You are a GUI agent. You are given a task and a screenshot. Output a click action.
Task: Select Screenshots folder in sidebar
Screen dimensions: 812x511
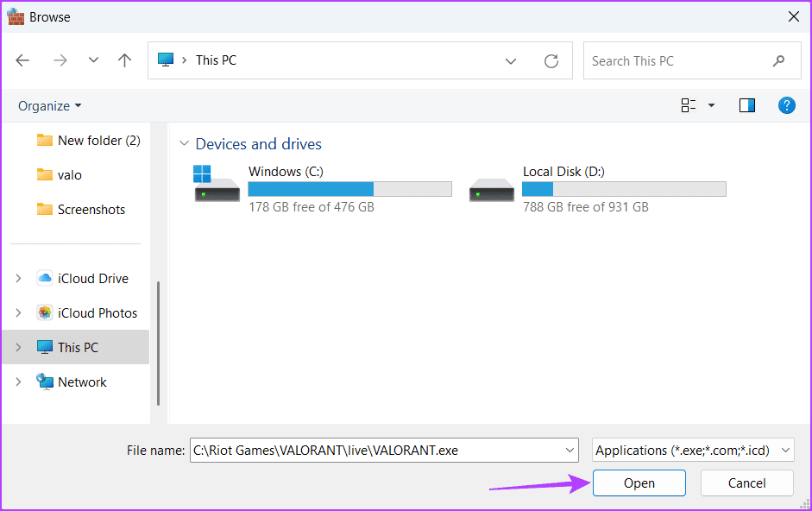click(81, 210)
